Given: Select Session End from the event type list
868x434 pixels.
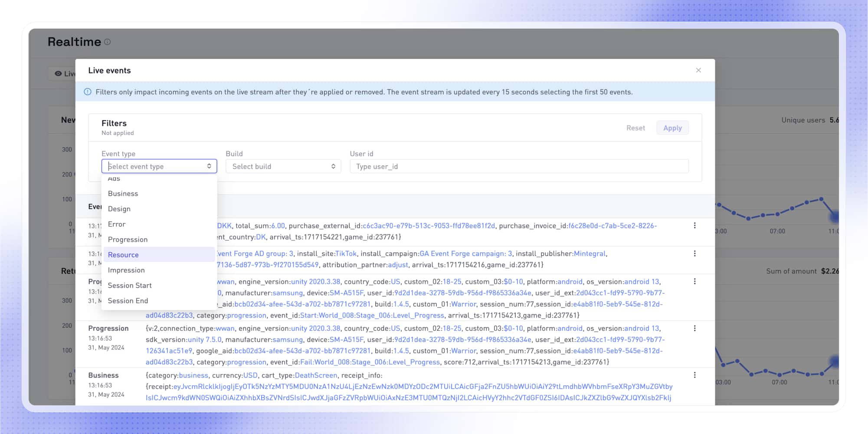Looking at the screenshot, I should click(128, 300).
